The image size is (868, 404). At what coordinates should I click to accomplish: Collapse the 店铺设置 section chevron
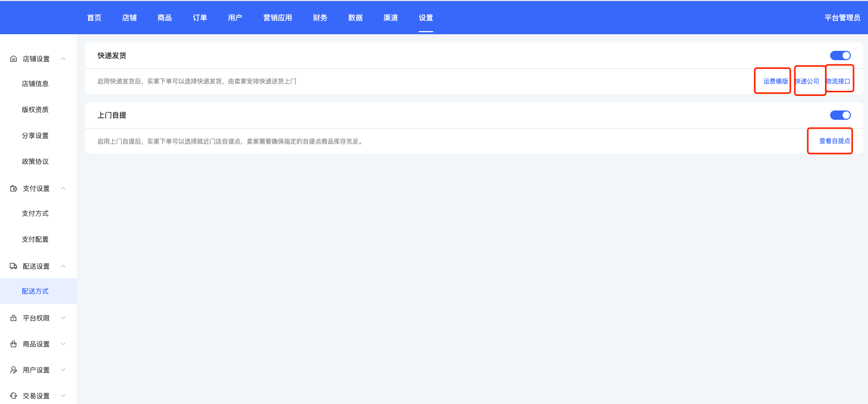(63, 59)
